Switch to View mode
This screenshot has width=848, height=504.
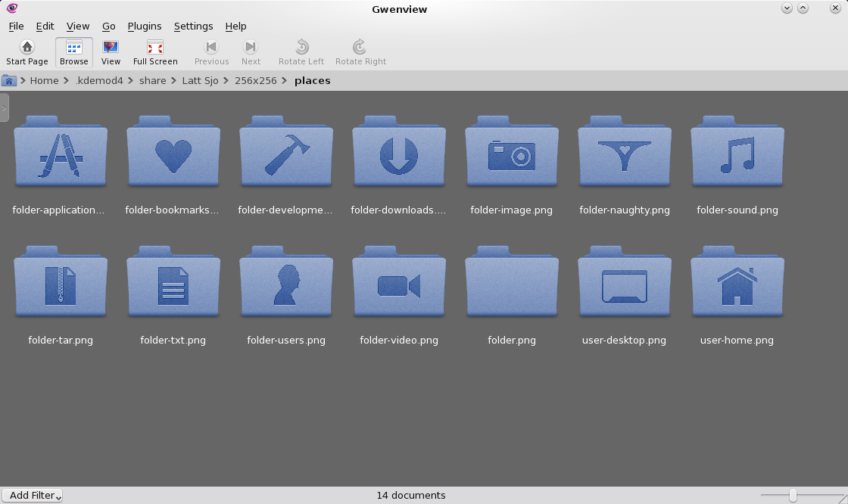[x=111, y=52]
